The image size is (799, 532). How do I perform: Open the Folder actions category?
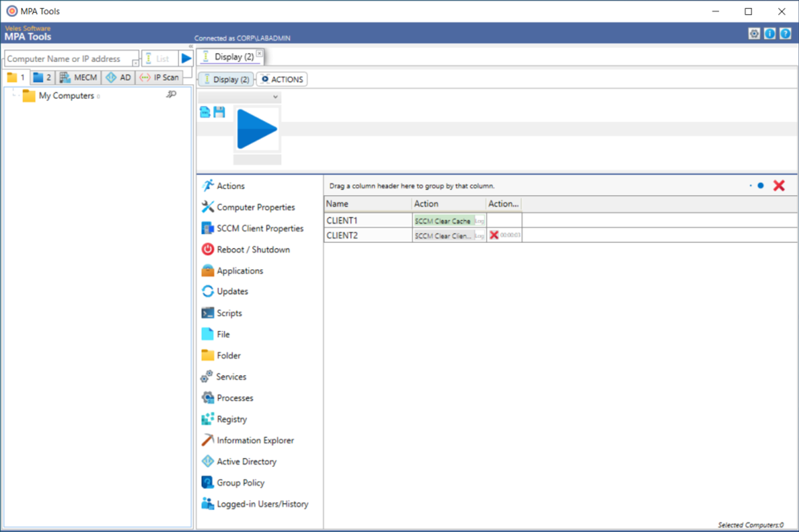point(221,356)
